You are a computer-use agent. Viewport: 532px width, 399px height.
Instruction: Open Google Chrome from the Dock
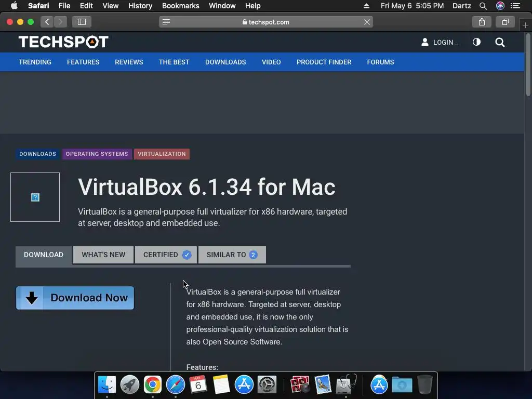click(x=152, y=385)
